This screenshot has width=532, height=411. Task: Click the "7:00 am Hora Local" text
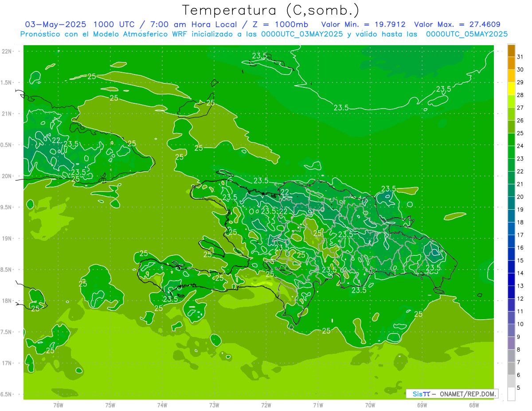[193, 24]
